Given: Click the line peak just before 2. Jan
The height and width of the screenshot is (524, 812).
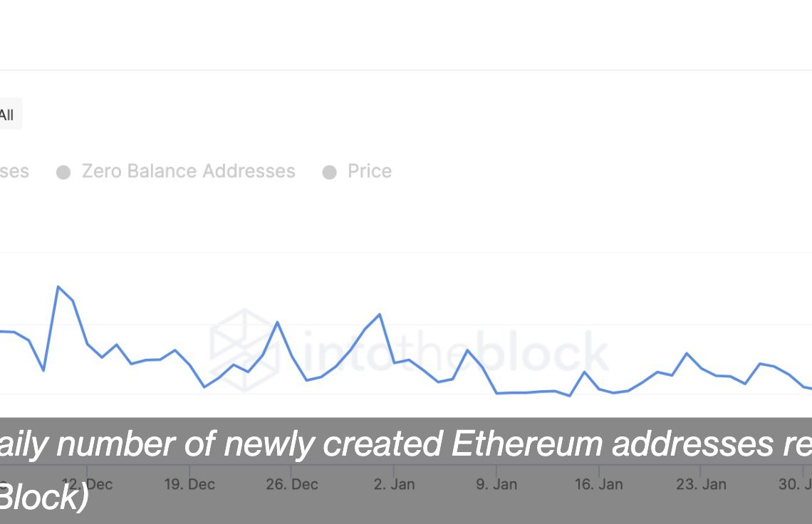Looking at the screenshot, I should (x=380, y=314).
